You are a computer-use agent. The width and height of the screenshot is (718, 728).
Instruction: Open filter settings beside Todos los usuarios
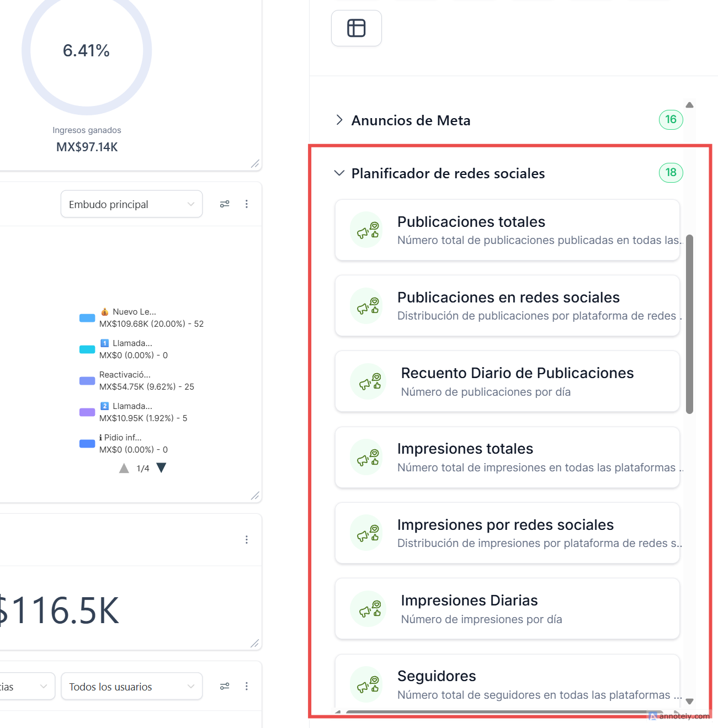point(225,686)
